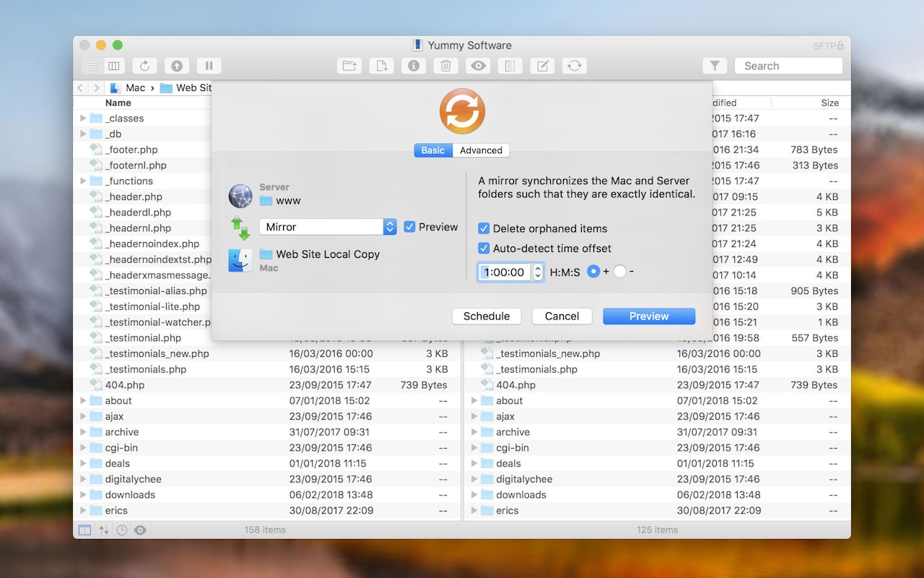
Task: Switch to list view in toolbar
Action: (92, 66)
